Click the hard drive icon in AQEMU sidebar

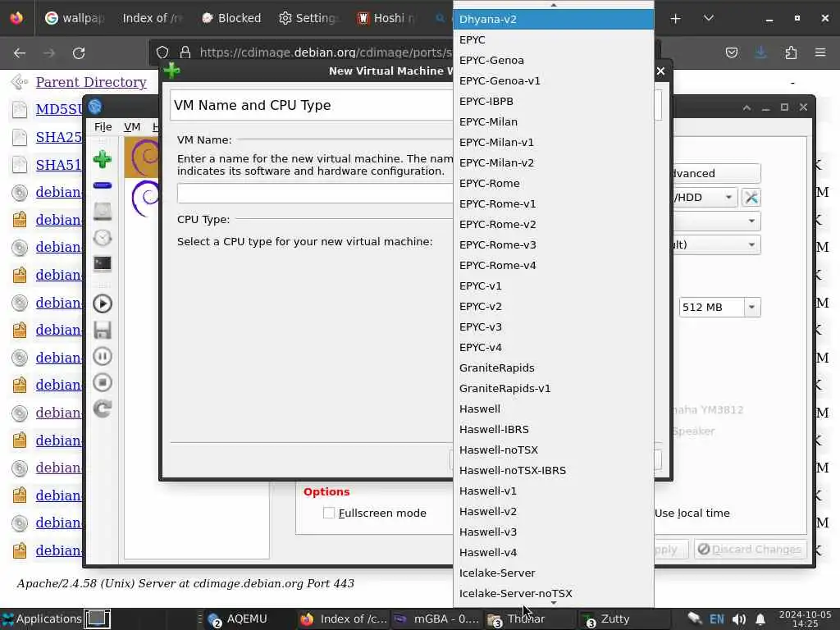tap(103, 212)
